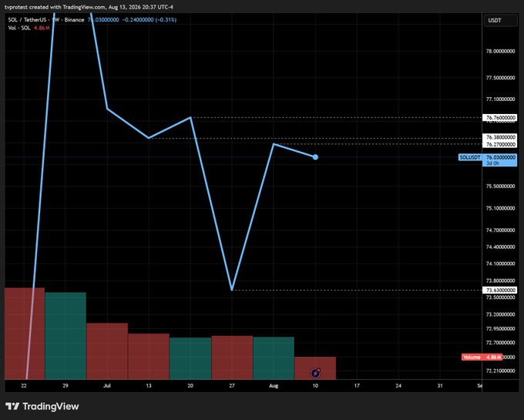This screenshot has width=524, height=420.
Task: Click the 22 date on time axis
Action: [24, 385]
